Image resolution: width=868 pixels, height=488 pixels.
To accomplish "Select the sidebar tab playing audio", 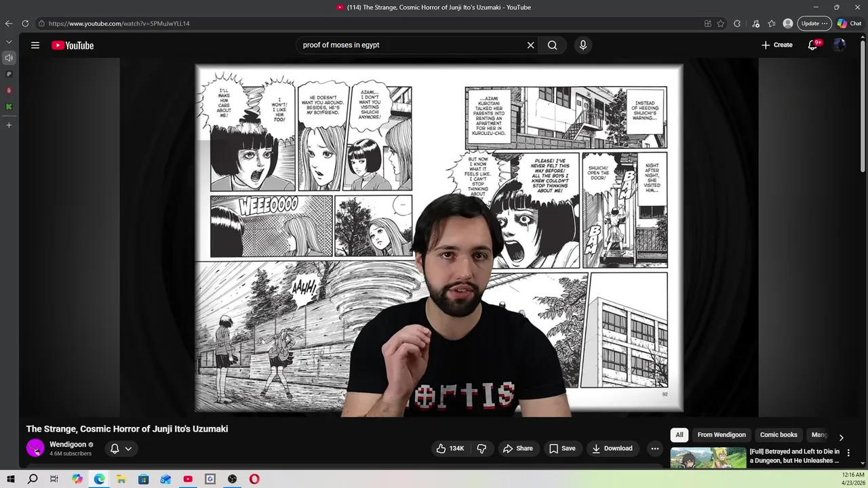I will click(x=9, y=58).
